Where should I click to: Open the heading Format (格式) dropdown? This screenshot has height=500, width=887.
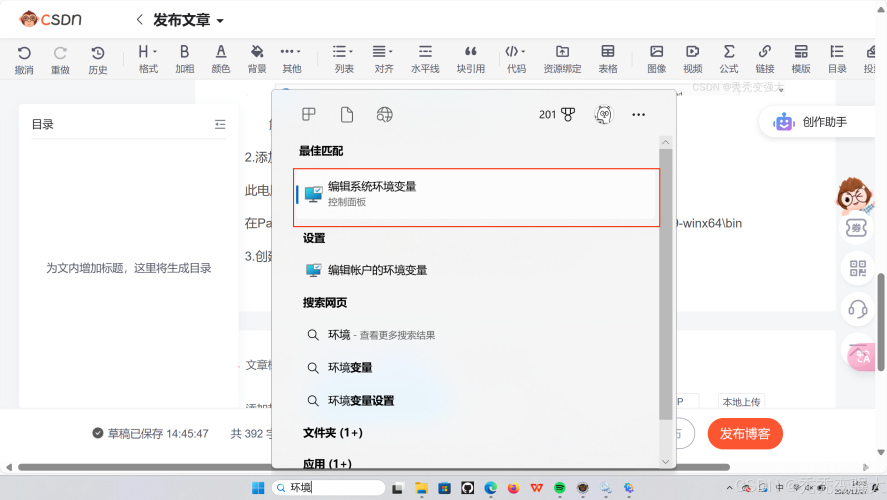[x=148, y=59]
